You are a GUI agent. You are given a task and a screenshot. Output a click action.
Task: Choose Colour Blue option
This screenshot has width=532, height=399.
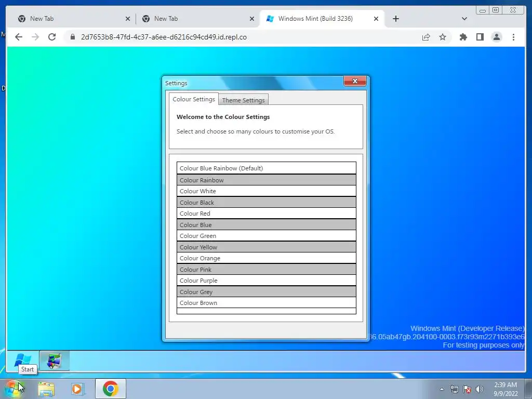267,224
